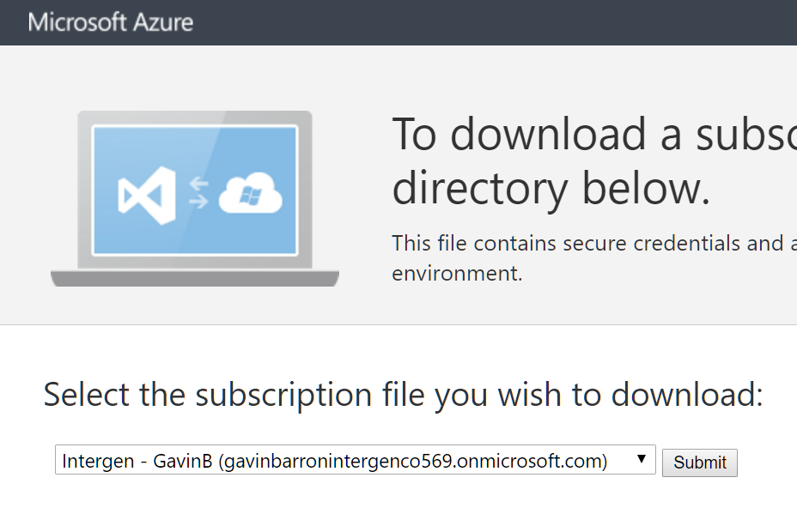Image resolution: width=797 pixels, height=532 pixels.
Task: Click the laptop illustration's gray base
Action: point(195,278)
